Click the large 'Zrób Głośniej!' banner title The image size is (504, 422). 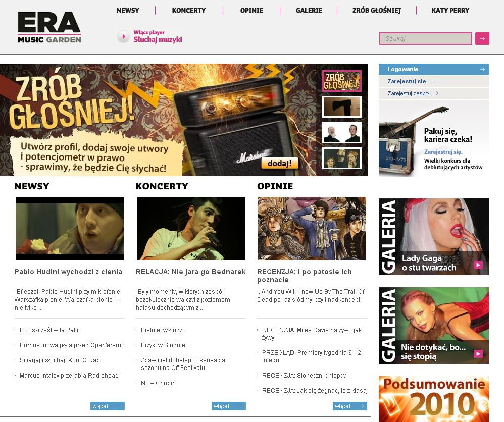pyautogui.click(x=71, y=99)
